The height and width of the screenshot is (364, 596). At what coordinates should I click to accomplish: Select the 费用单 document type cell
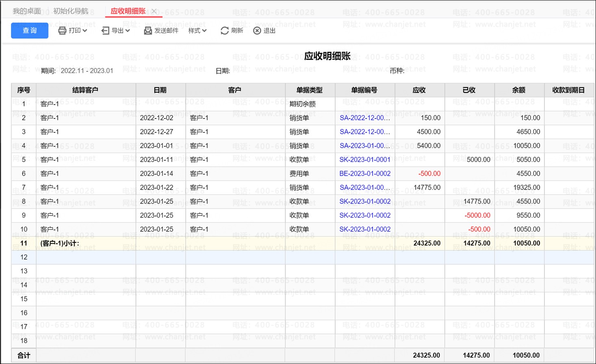pyautogui.click(x=310, y=173)
